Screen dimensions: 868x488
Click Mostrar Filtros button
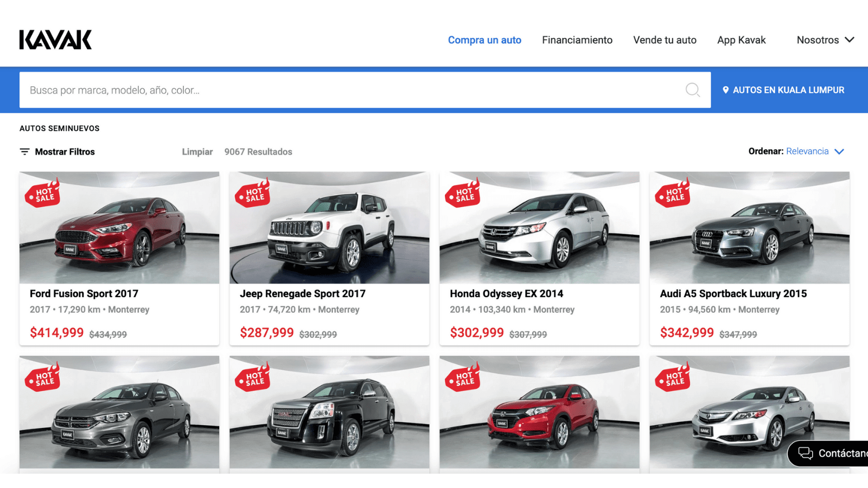58,152
